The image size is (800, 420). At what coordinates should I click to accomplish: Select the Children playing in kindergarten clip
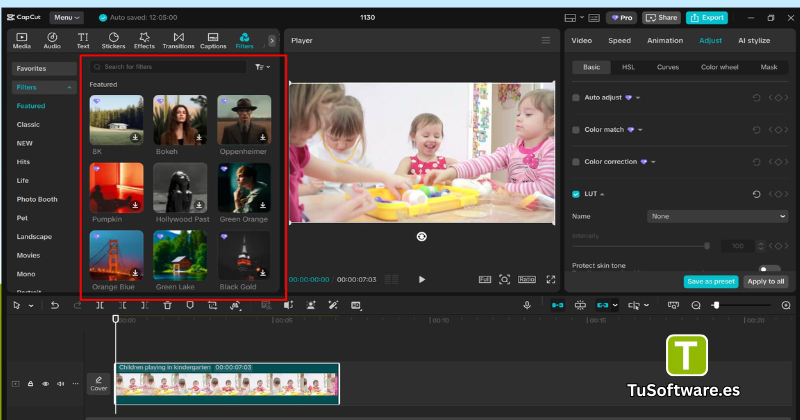click(227, 384)
